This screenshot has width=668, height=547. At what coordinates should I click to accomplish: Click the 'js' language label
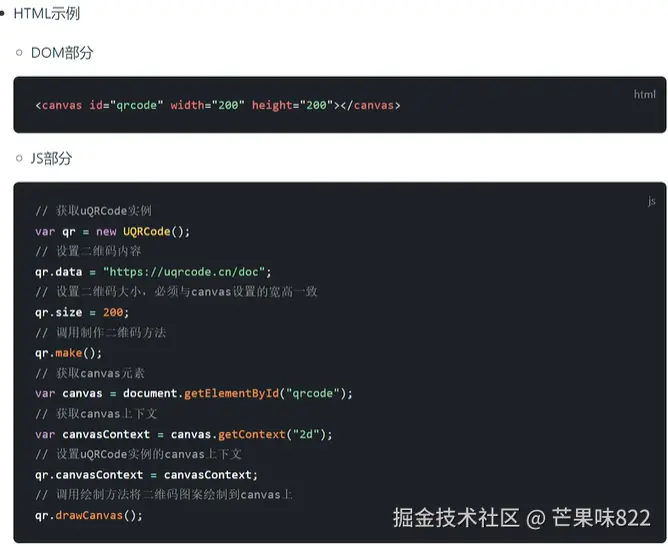(651, 201)
